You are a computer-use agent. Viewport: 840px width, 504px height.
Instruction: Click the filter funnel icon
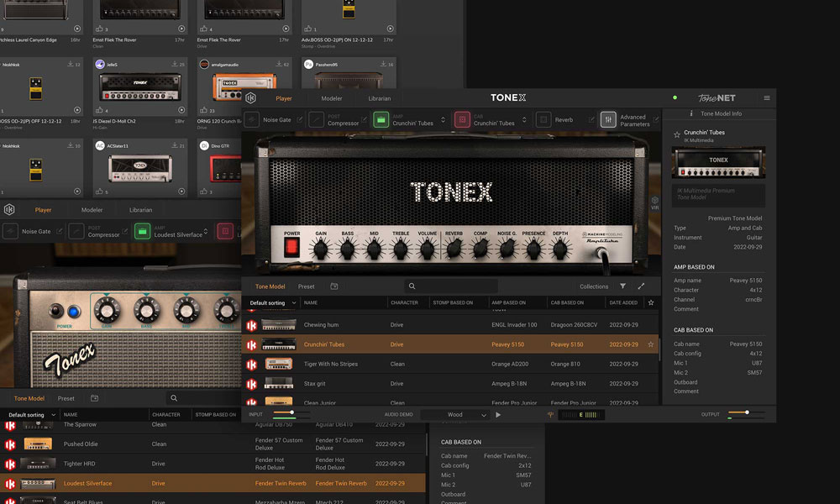click(x=622, y=286)
